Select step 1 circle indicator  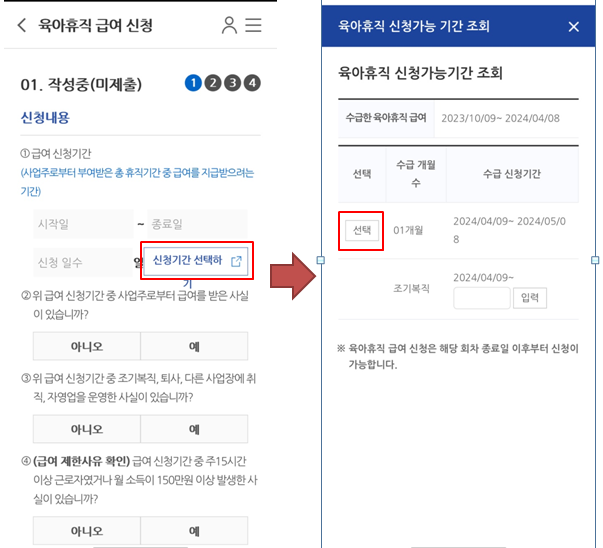click(x=193, y=83)
